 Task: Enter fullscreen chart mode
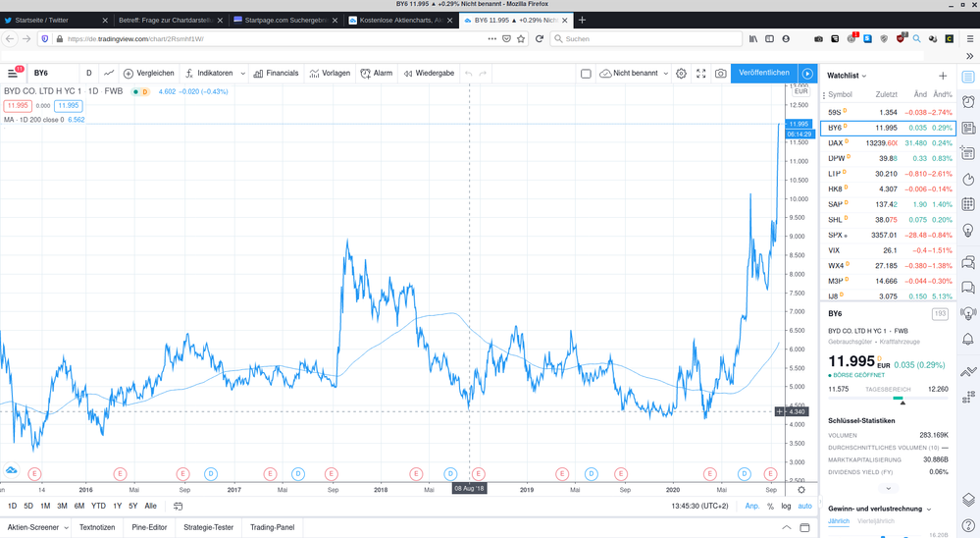point(700,74)
